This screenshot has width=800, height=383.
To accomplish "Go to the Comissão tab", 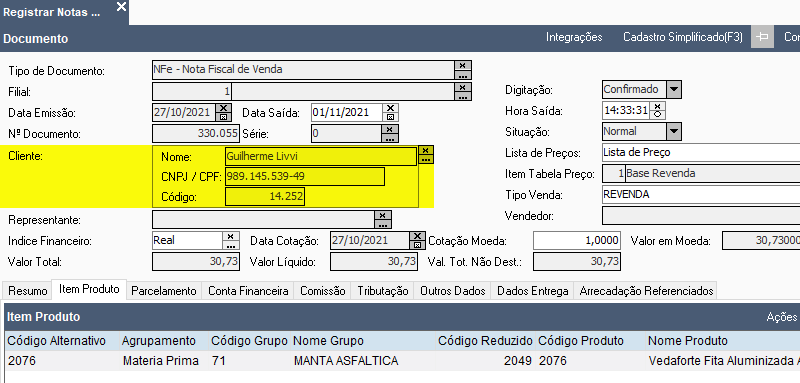I will [323, 291].
